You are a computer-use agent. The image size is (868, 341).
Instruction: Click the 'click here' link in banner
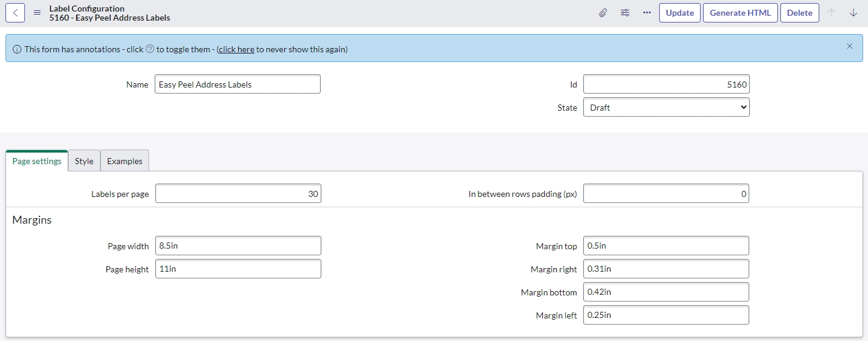tap(236, 49)
